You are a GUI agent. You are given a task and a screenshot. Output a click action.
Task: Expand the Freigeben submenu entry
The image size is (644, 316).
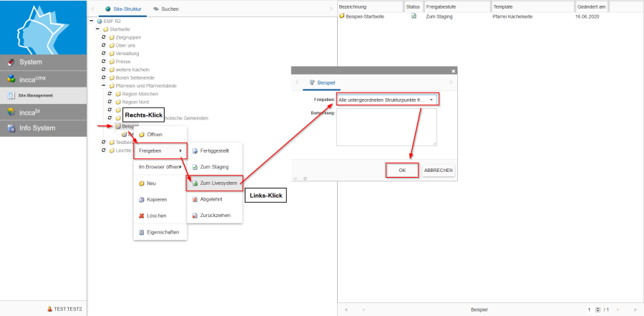point(160,151)
